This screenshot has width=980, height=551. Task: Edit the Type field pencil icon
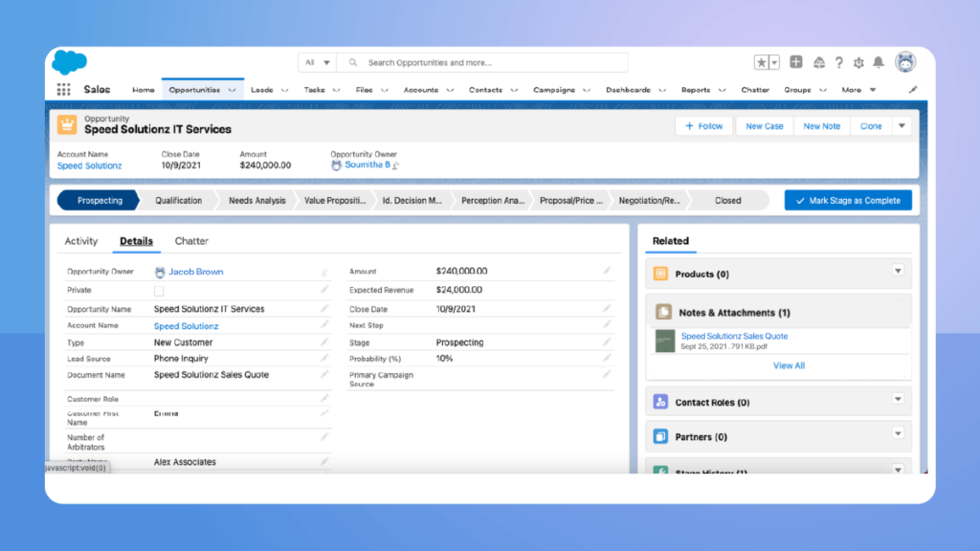324,342
